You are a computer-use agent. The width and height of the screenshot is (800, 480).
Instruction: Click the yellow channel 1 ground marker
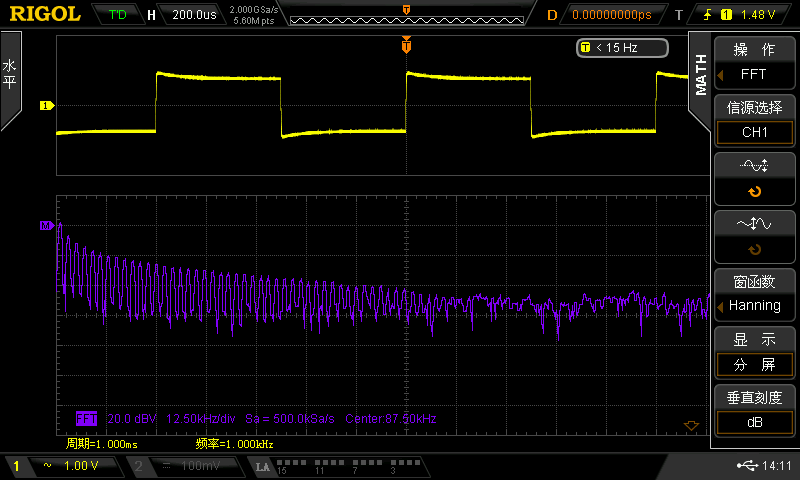click(45, 105)
